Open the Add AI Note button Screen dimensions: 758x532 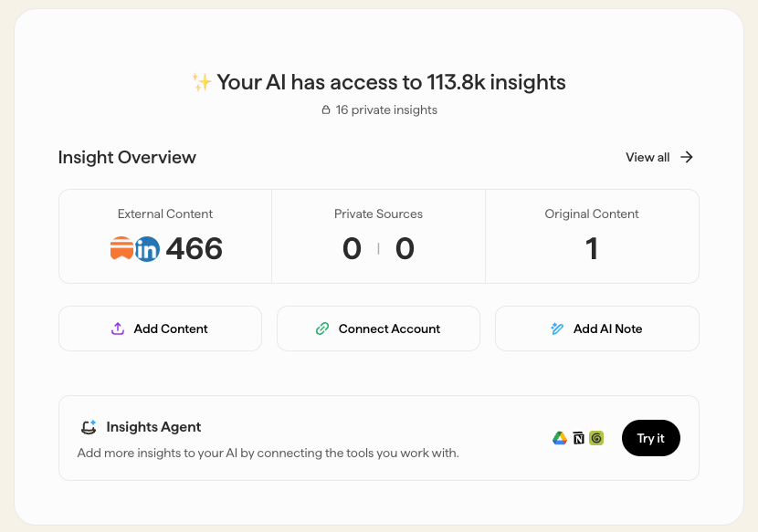coord(597,329)
